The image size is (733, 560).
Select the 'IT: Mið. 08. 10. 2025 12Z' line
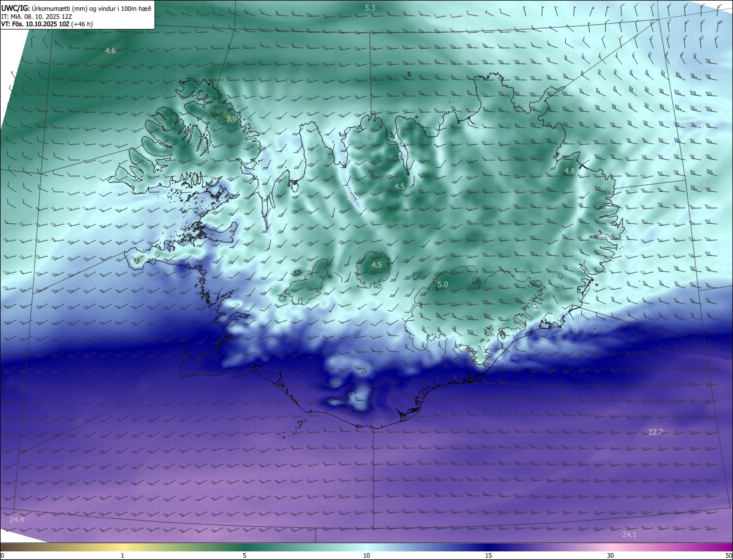pyautogui.click(x=37, y=16)
